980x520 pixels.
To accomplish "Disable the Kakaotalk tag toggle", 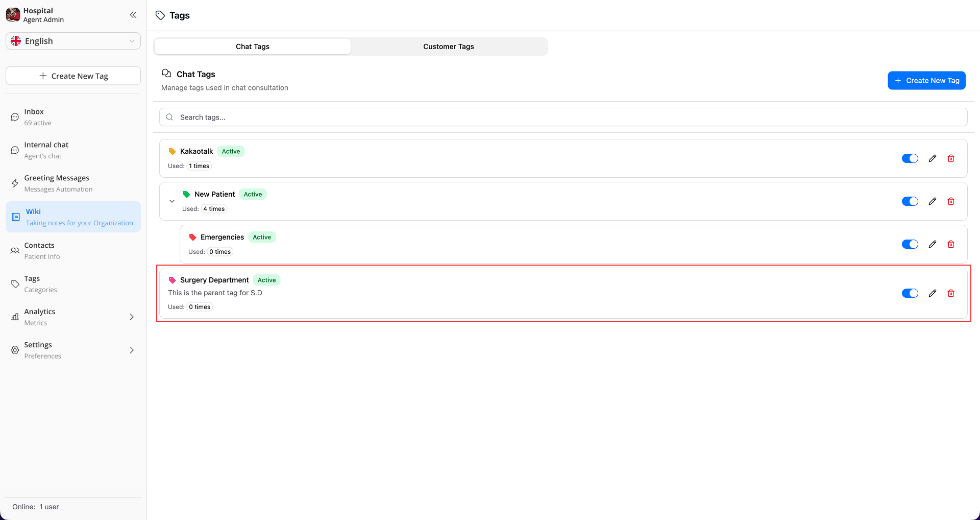I will [910, 158].
